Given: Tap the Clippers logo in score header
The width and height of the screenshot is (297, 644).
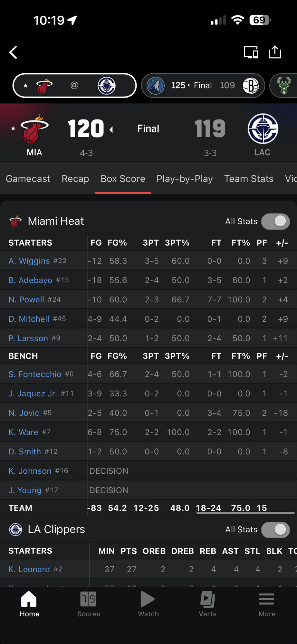Looking at the screenshot, I should click(x=263, y=129).
